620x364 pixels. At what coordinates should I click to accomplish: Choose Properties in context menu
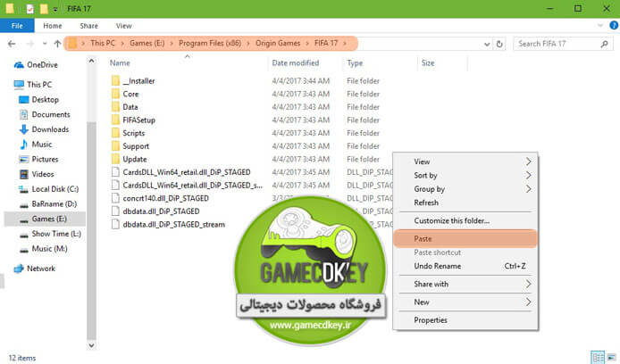[x=465, y=320]
